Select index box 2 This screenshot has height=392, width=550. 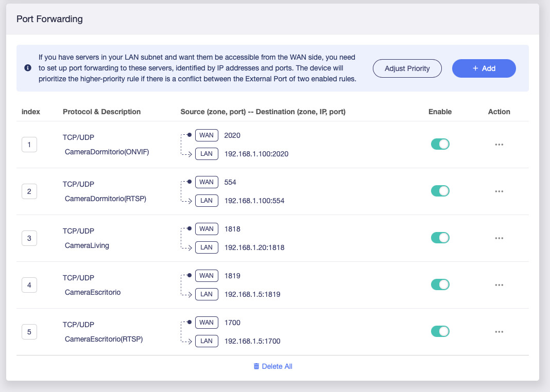point(29,191)
